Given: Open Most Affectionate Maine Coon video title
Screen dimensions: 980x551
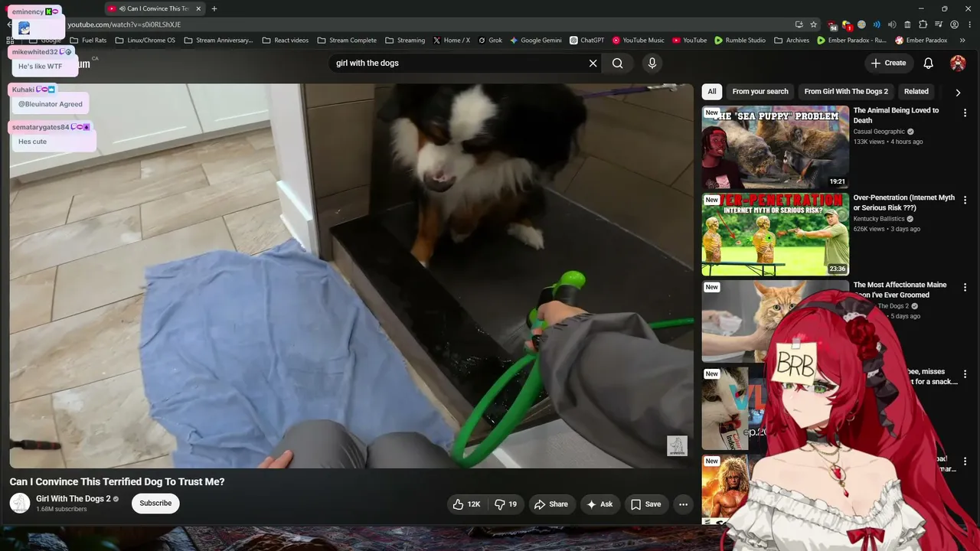Looking at the screenshot, I should pyautogui.click(x=900, y=290).
